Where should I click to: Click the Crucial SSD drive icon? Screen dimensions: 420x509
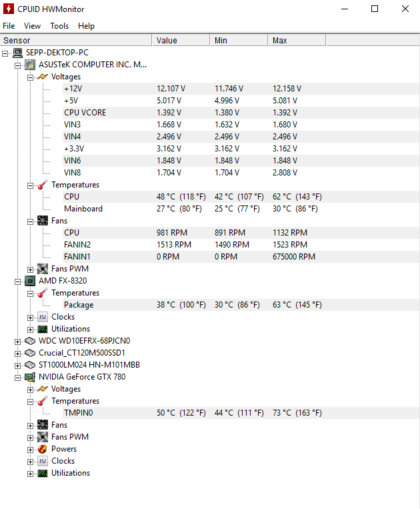point(30,353)
